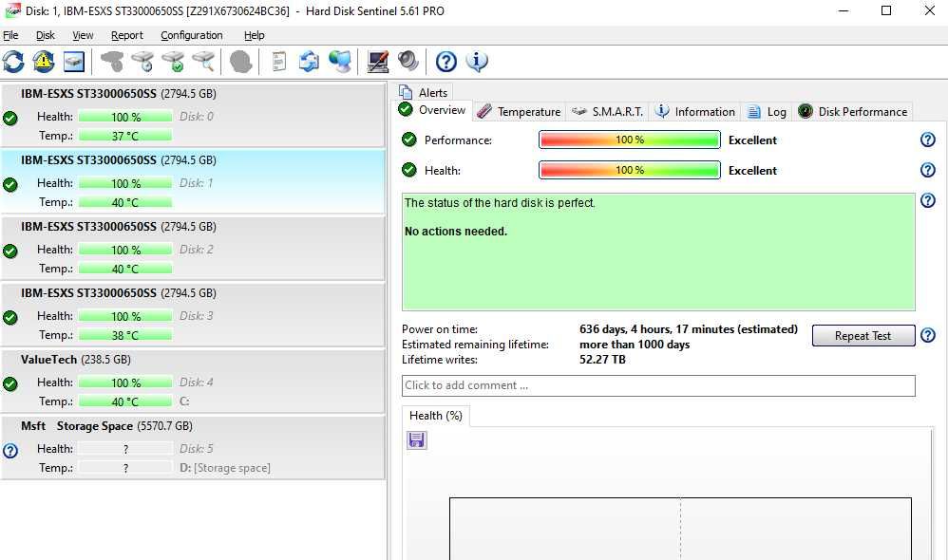The width and height of the screenshot is (948, 560).
Task: Click the grayed-out disk test toolbar icon
Action: (112, 62)
